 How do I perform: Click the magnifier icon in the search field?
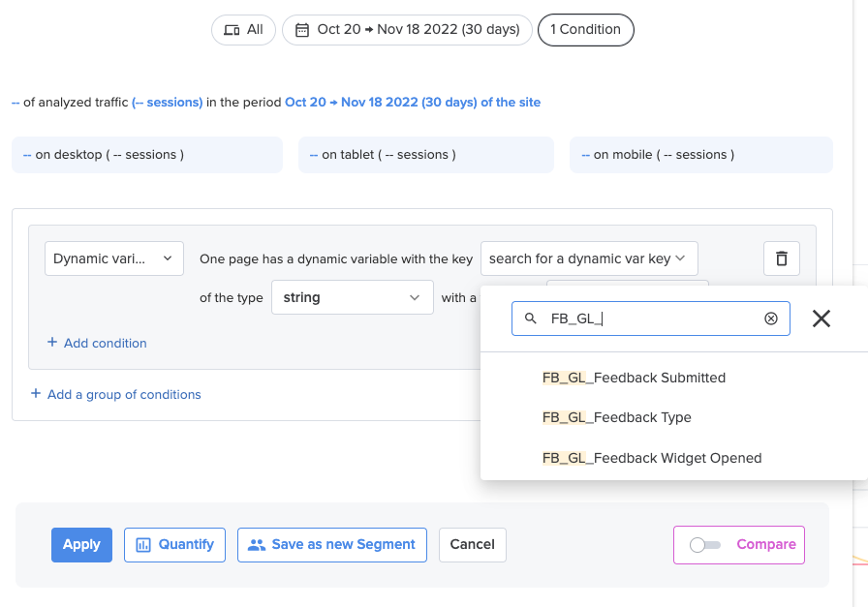tap(530, 318)
